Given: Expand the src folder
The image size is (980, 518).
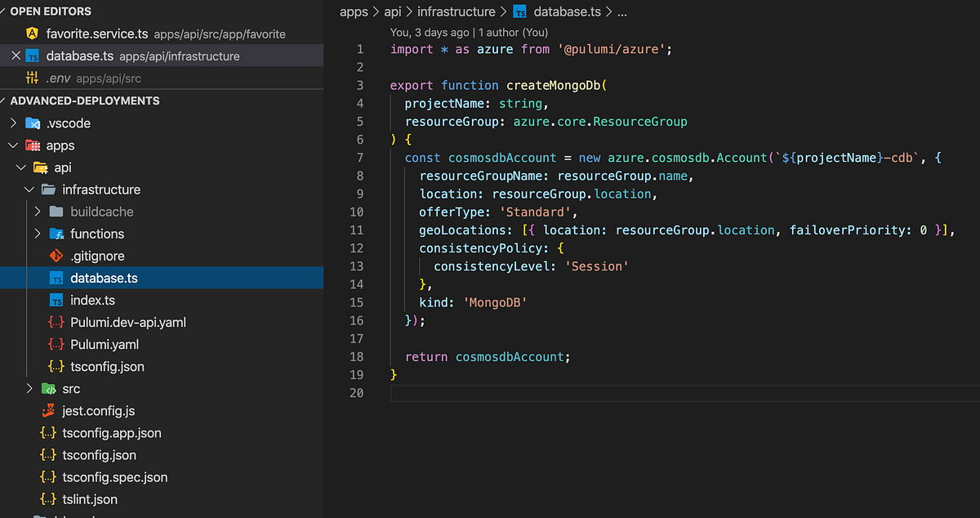Looking at the screenshot, I should [29, 388].
